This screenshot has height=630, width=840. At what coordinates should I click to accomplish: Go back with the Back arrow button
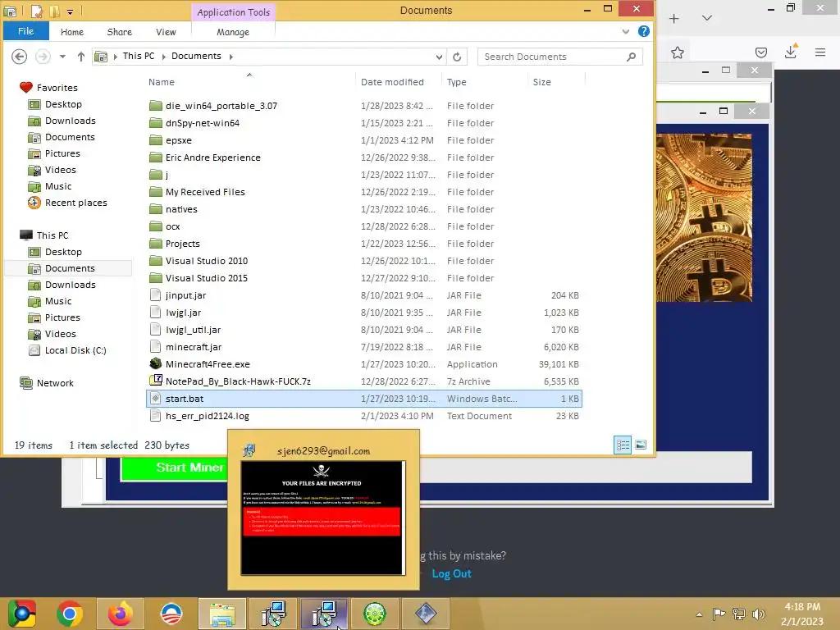point(20,57)
